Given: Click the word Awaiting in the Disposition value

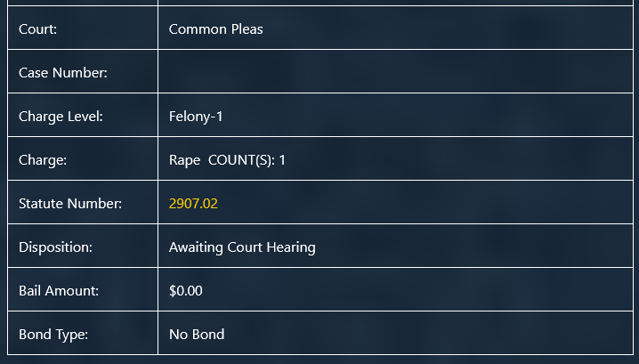Looking at the screenshot, I should tap(196, 247).
